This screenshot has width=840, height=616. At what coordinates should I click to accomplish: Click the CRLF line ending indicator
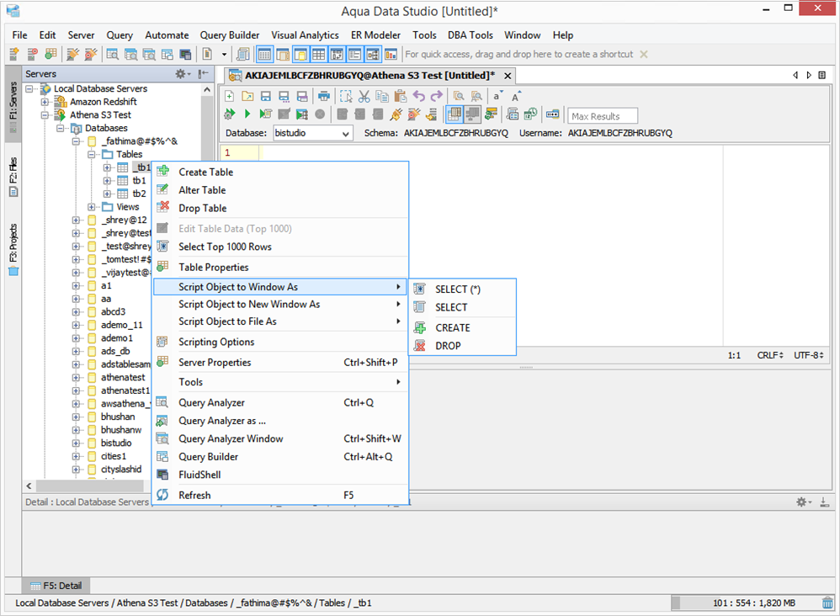click(770, 355)
